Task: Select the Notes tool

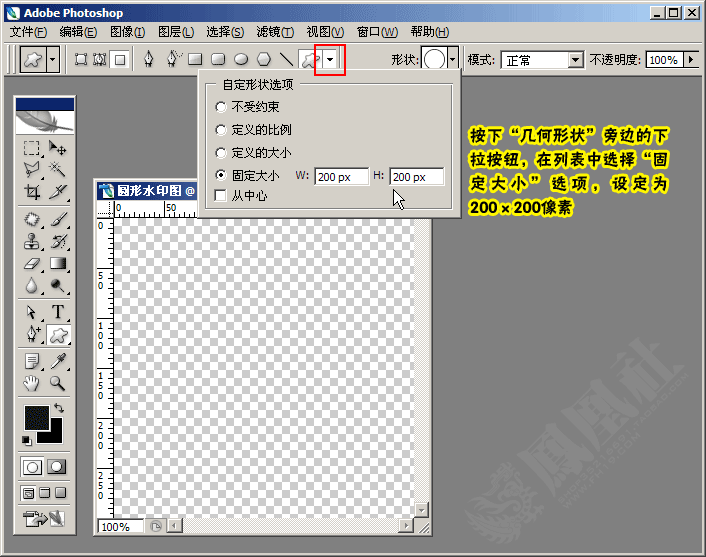Action: click(x=32, y=361)
